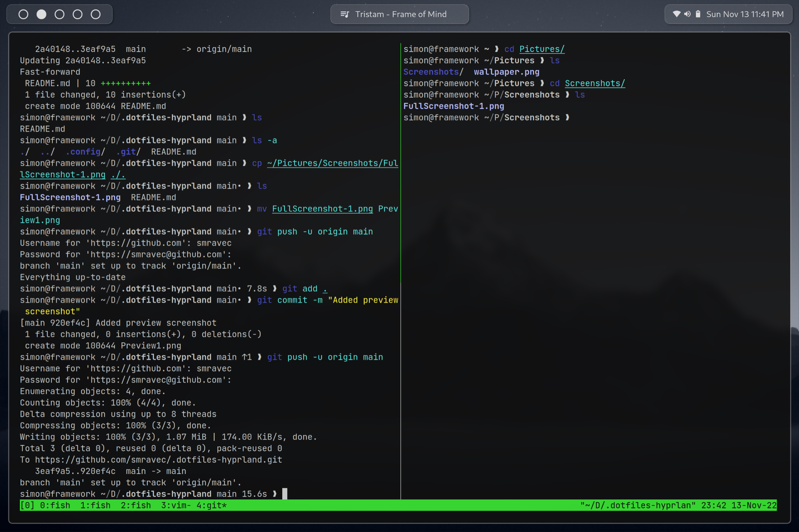The height and width of the screenshot is (532, 799).
Task: Go to the fourth workspace circle
Action: (78, 14)
